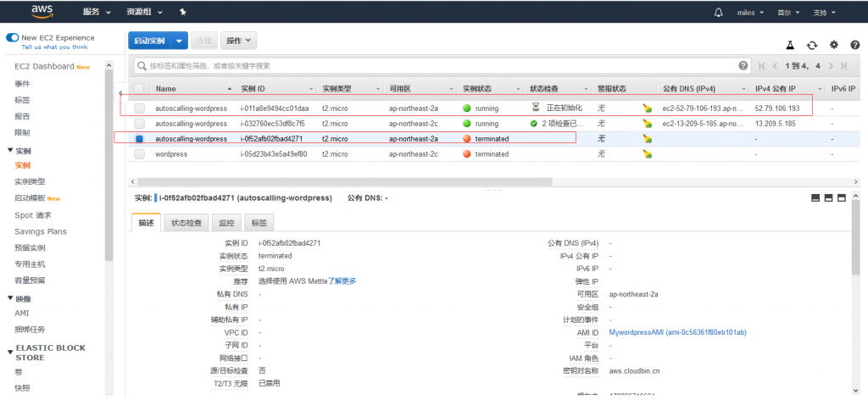Set details pane to smallest layout icon
This screenshot has height=400, width=868.
click(815, 198)
